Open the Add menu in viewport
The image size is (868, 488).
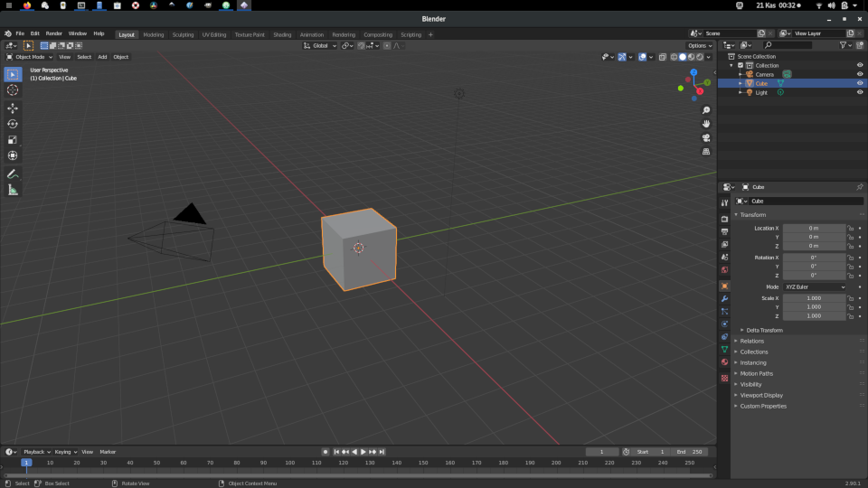tap(102, 57)
